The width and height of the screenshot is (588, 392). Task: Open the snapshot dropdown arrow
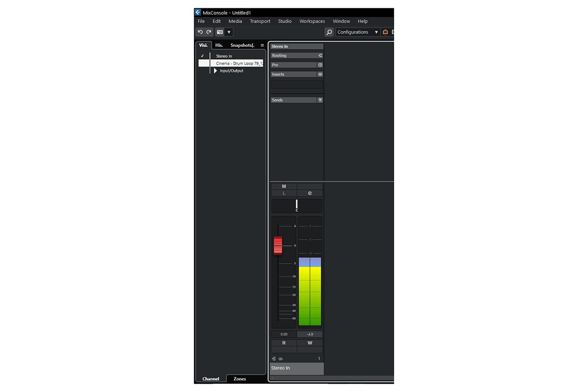point(229,32)
